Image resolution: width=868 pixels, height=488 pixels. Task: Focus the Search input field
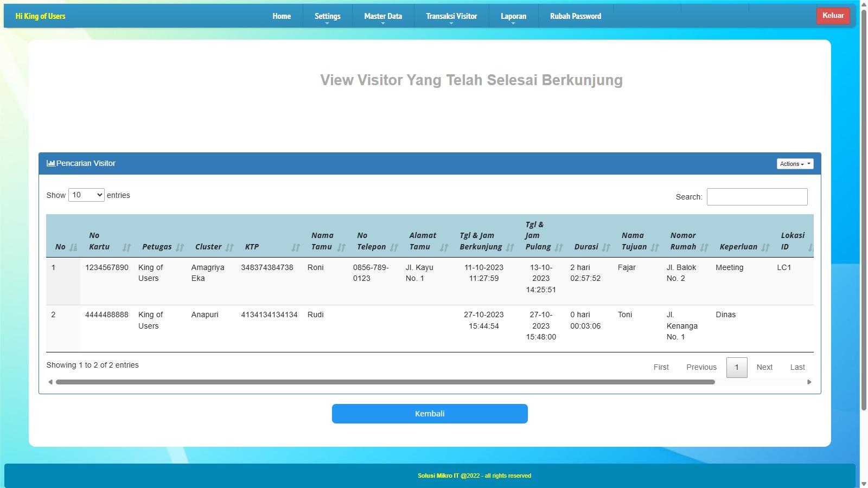757,197
